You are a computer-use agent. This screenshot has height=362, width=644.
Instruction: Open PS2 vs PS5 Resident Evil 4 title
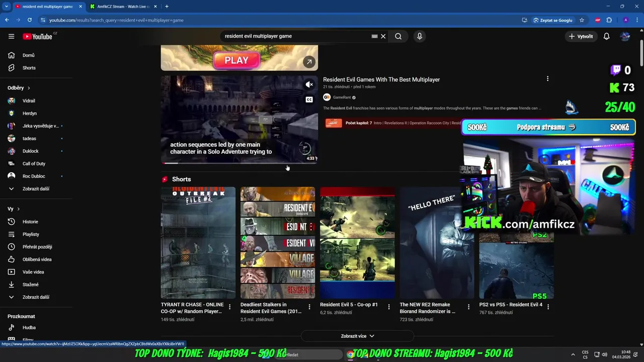(511, 305)
